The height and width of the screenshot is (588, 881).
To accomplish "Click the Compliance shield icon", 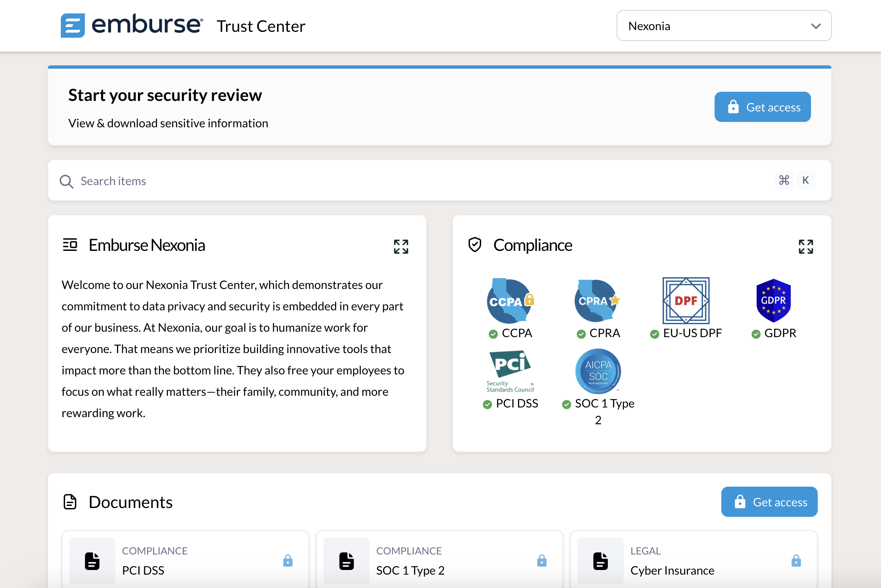I will [475, 245].
